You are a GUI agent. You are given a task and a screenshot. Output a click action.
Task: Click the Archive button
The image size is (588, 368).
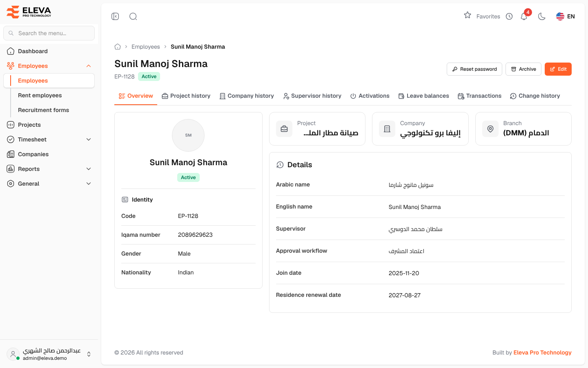pos(523,69)
